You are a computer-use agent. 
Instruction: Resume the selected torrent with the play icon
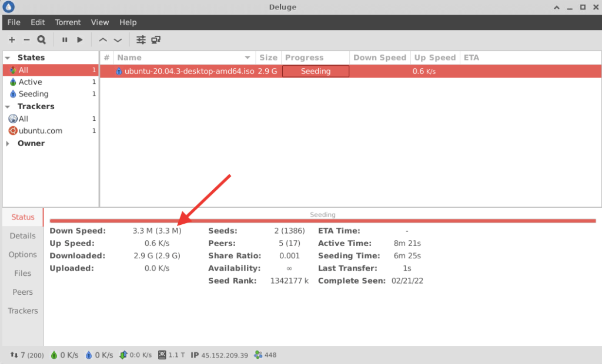click(x=79, y=39)
